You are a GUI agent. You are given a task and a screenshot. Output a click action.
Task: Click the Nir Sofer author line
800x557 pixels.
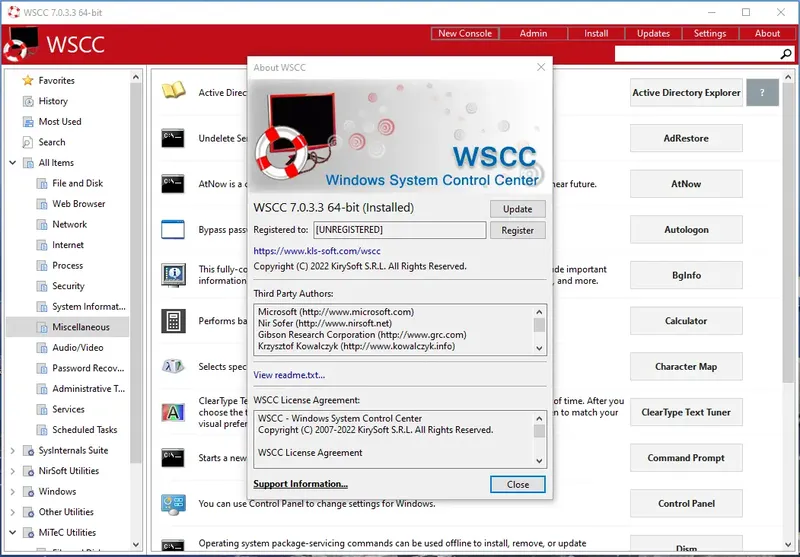click(x=324, y=323)
